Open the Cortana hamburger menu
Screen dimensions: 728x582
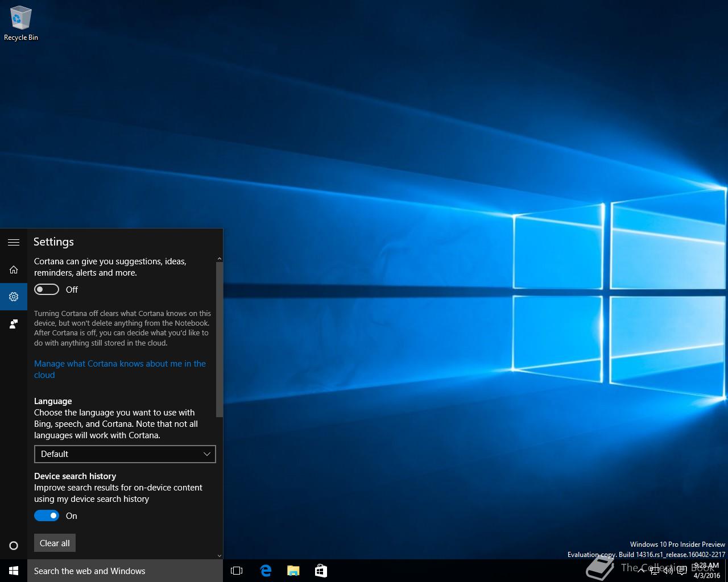pos(14,242)
